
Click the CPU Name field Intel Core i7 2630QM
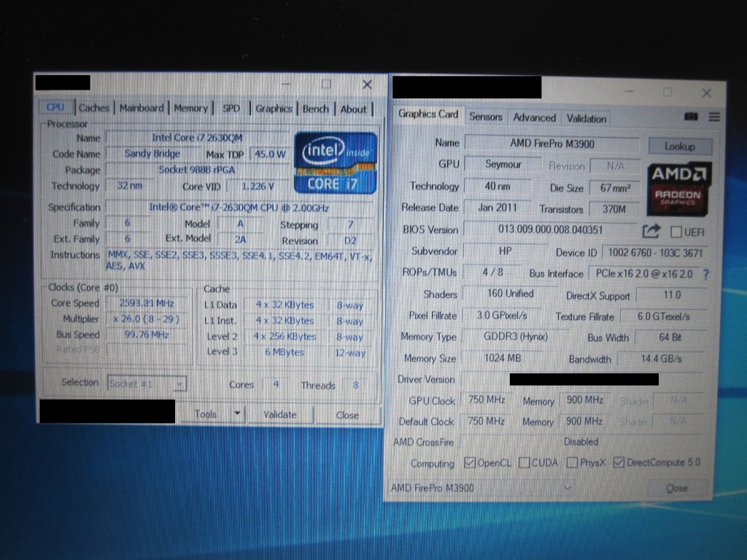click(x=197, y=138)
